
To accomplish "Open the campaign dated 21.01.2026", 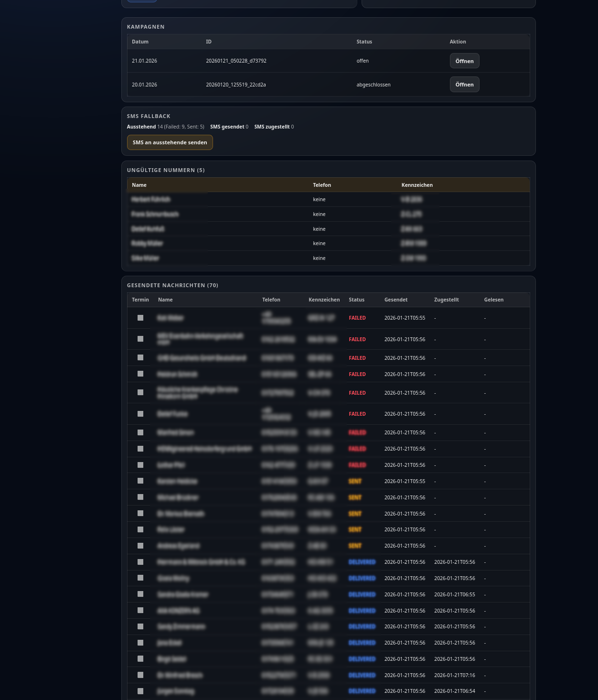I will coord(464,61).
